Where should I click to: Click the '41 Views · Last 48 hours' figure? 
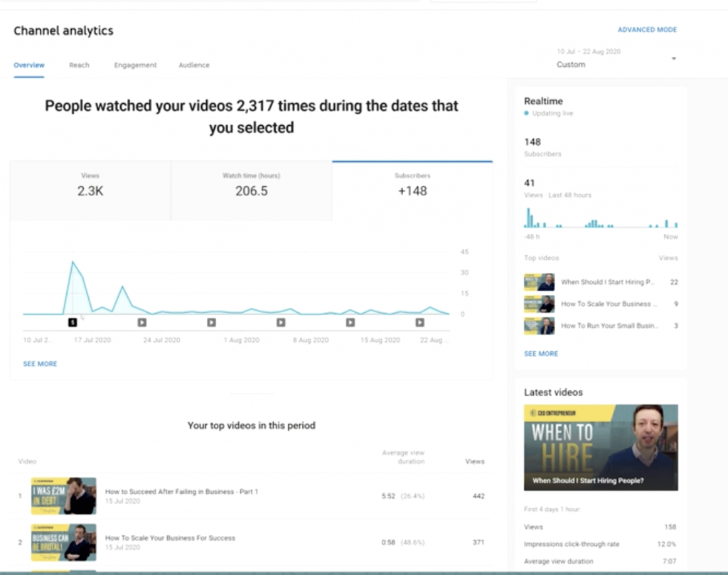[557, 188]
